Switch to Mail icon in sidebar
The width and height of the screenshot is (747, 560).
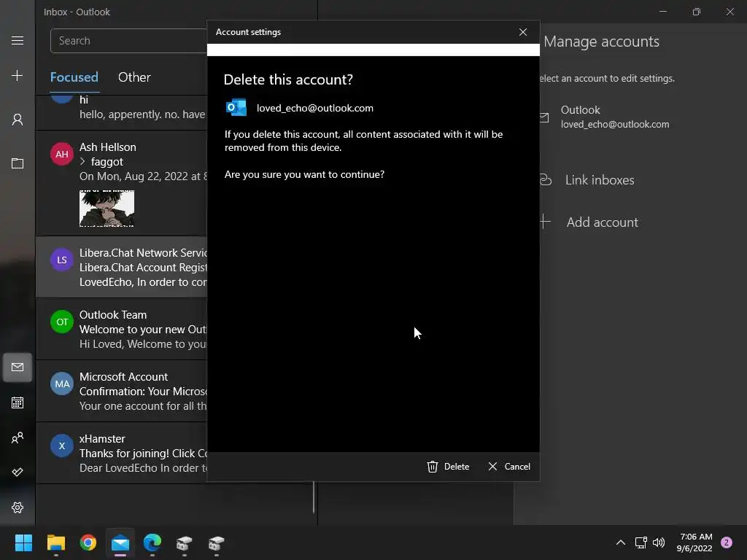[x=18, y=367]
